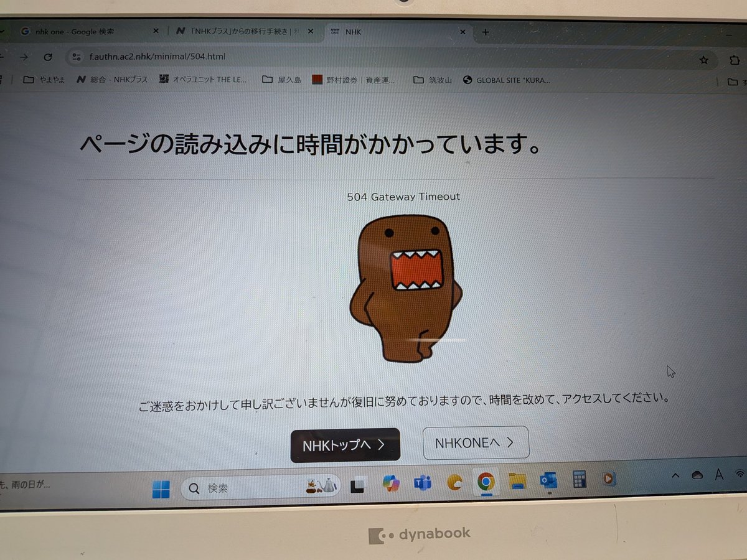The image size is (747, 560).
Task: Launch Microsoft Copilot from the taskbar
Action: 391,484
